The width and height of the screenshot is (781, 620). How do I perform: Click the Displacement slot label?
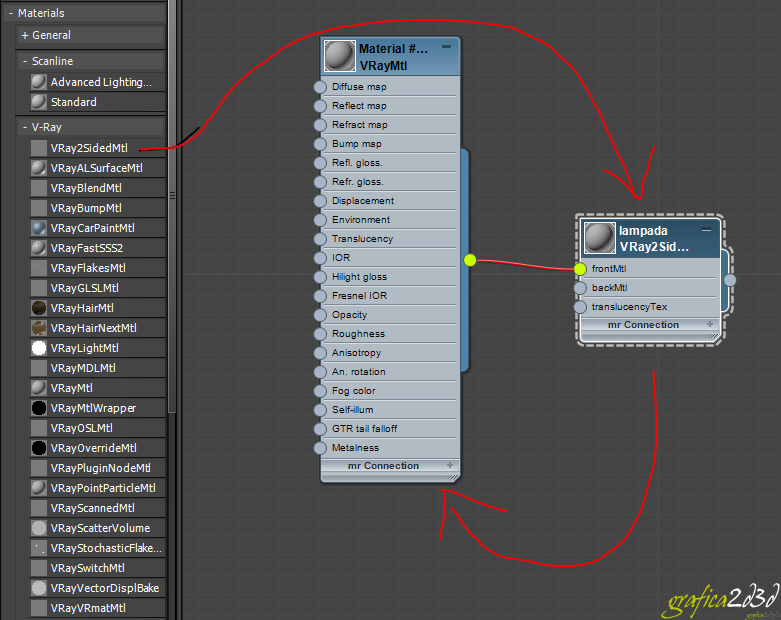tap(363, 201)
